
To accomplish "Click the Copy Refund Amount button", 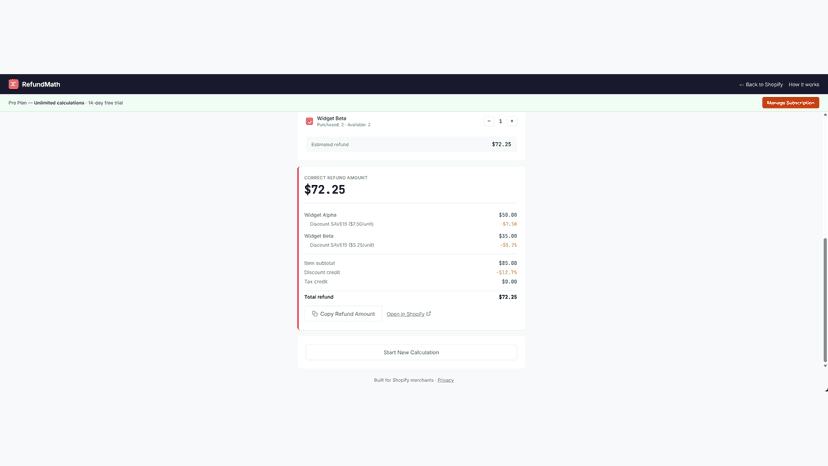I will [x=343, y=314].
